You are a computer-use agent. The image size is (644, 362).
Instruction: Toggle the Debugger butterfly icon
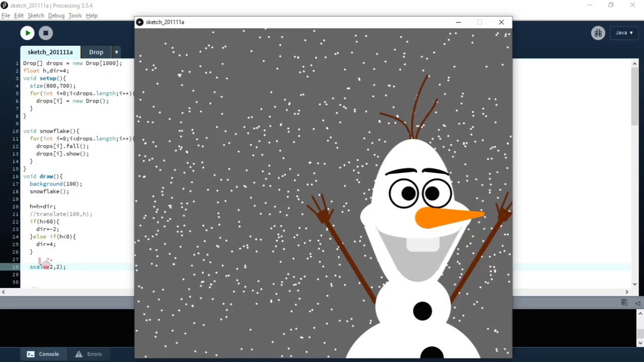598,33
